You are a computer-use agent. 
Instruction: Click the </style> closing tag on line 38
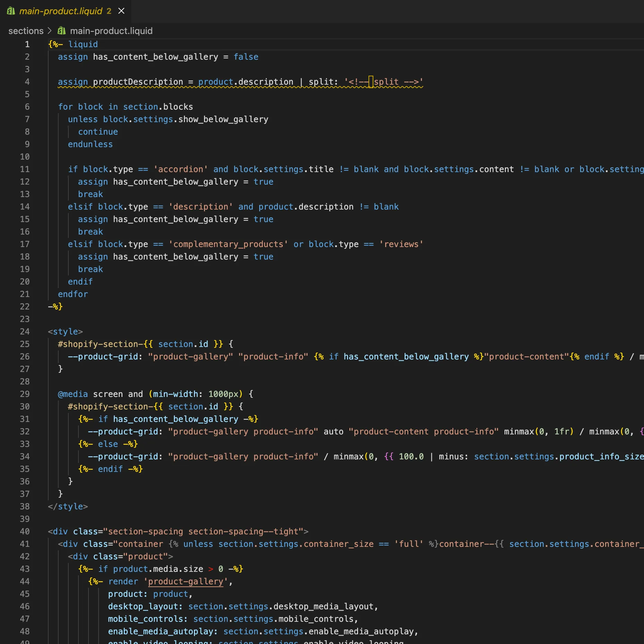(x=68, y=506)
